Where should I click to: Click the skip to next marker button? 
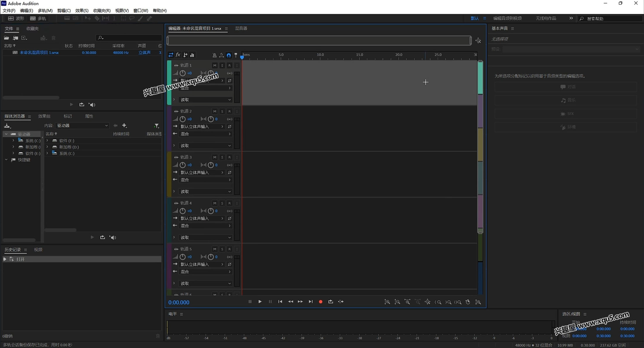point(311,302)
